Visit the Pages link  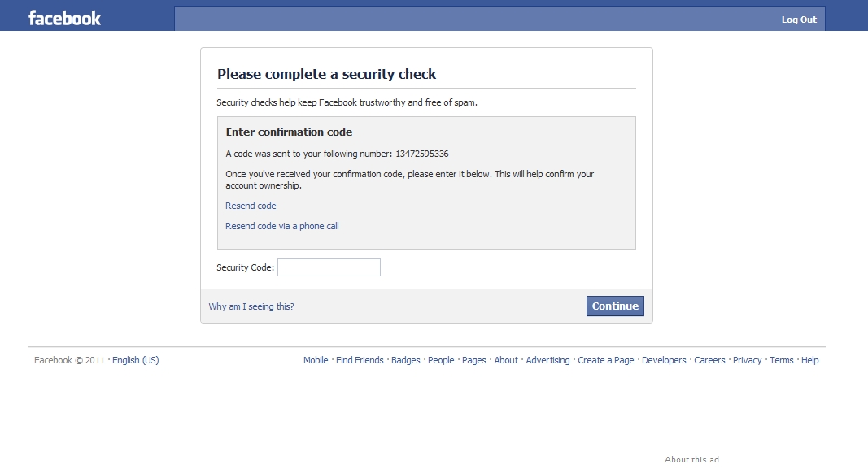473,360
